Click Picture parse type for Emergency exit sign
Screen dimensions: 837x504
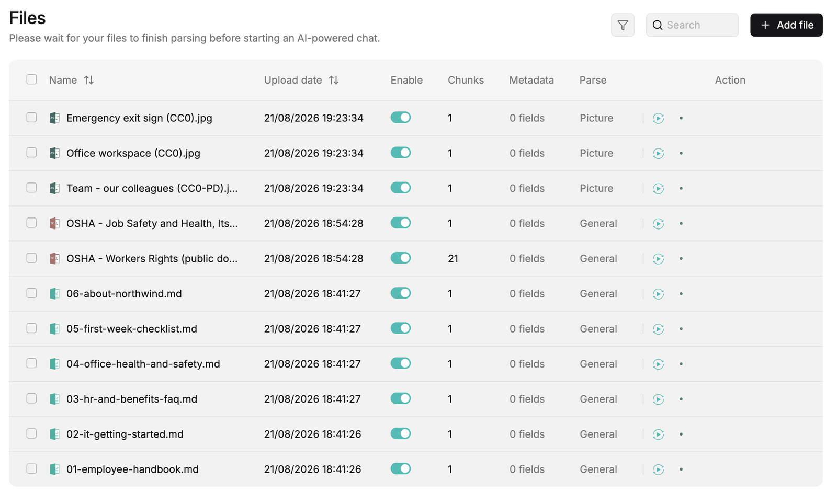coord(596,118)
